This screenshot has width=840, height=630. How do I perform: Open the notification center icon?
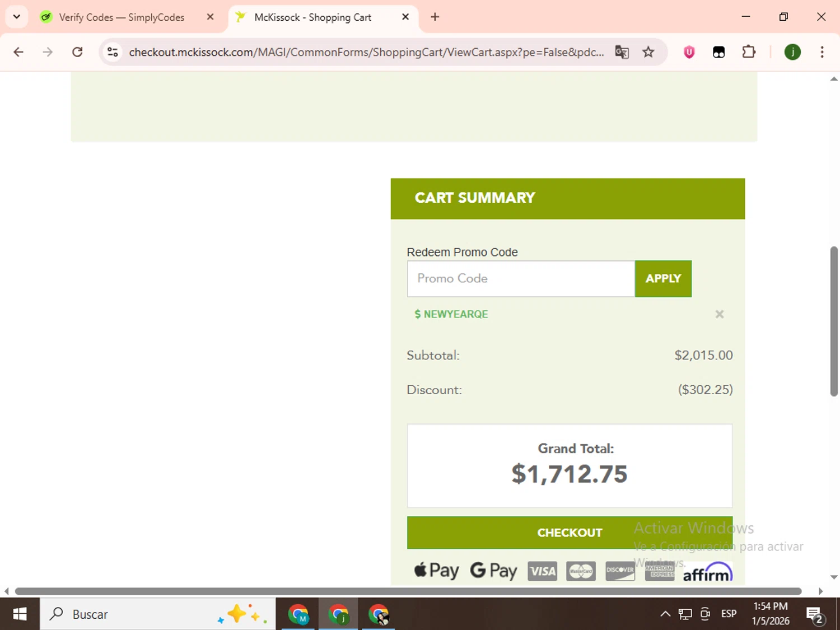tap(815, 615)
